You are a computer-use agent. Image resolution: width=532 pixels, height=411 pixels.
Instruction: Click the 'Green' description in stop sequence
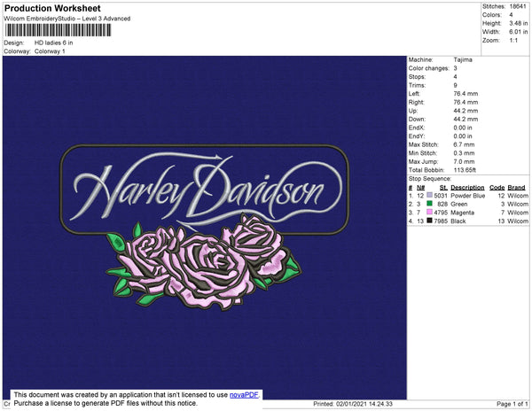[x=458, y=205]
